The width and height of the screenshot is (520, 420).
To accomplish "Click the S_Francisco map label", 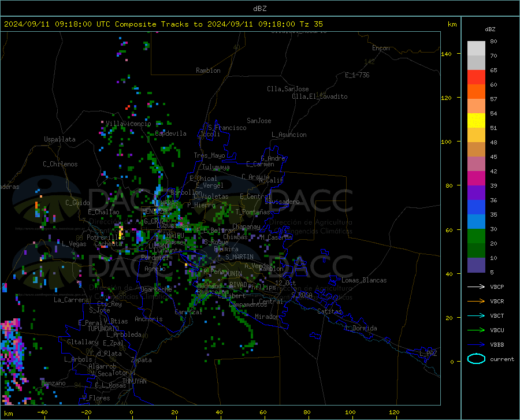I will pyautogui.click(x=227, y=128).
